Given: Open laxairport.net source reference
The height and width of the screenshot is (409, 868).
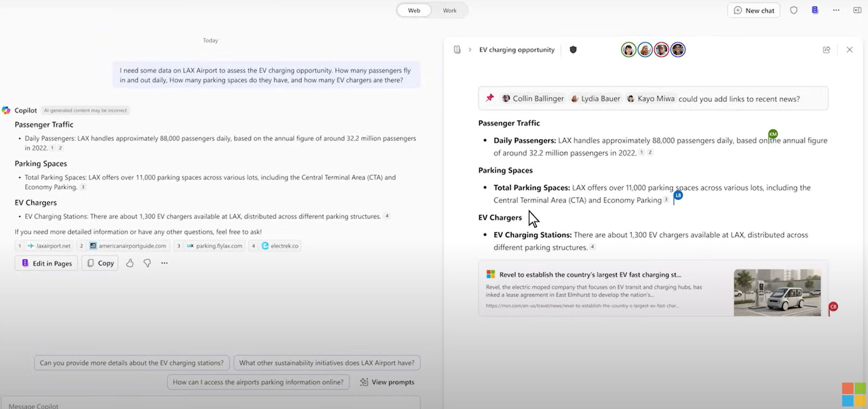Looking at the screenshot, I should pos(45,246).
